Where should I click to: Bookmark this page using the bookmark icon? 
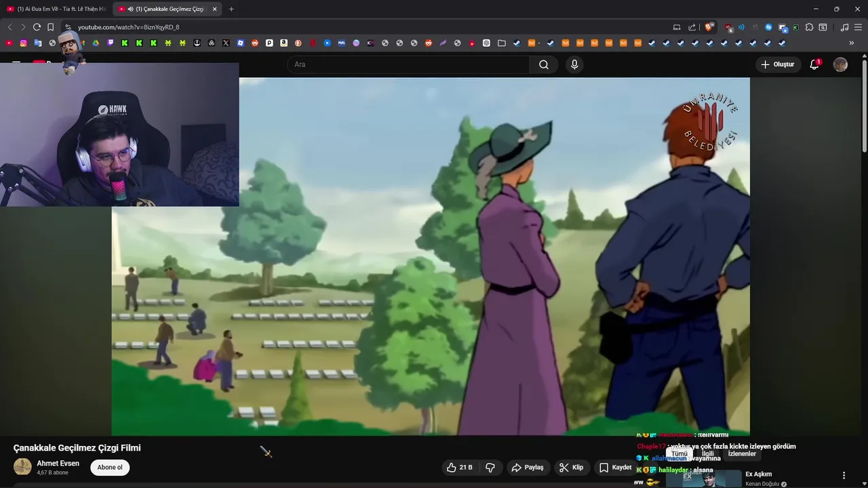tap(50, 27)
